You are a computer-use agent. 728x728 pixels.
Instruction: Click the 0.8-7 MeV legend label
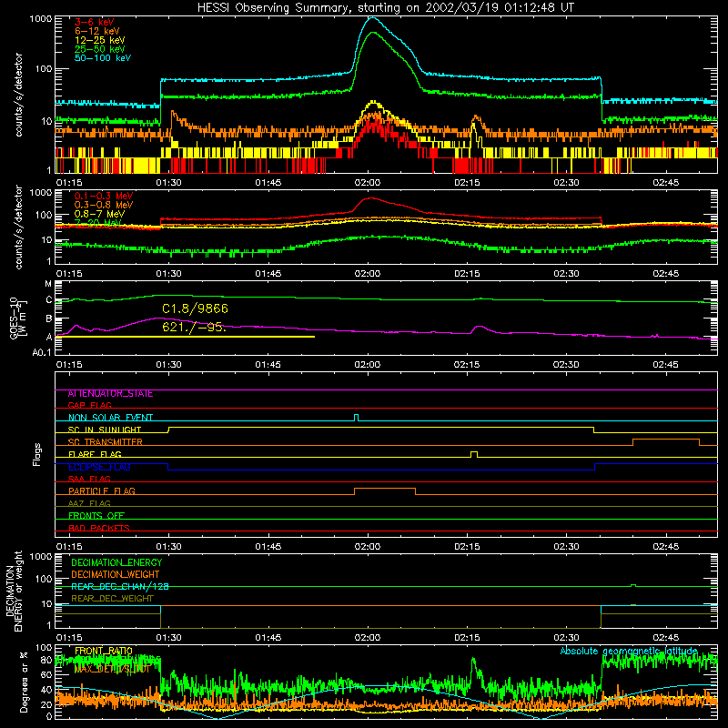coord(99,214)
